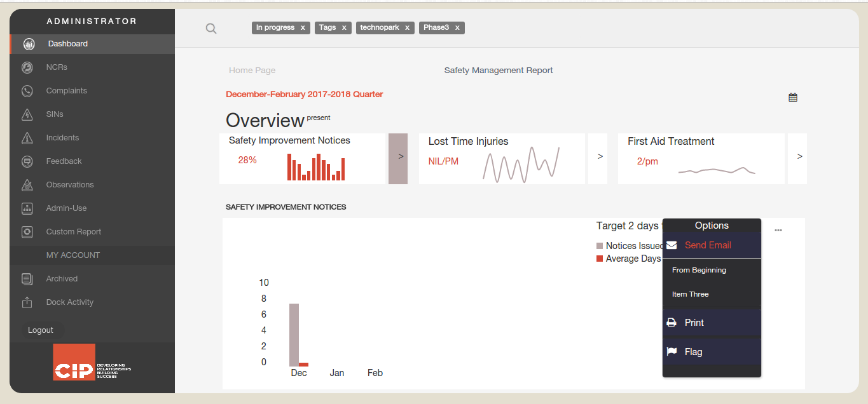Viewport: 868px width, 404px height.
Task: Click the Logout button
Action: tap(41, 330)
